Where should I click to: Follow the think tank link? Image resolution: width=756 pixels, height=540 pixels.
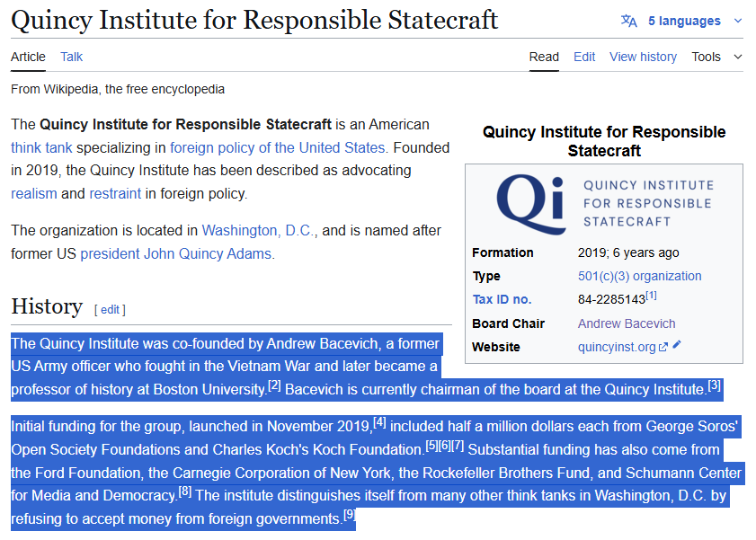[41, 147]
